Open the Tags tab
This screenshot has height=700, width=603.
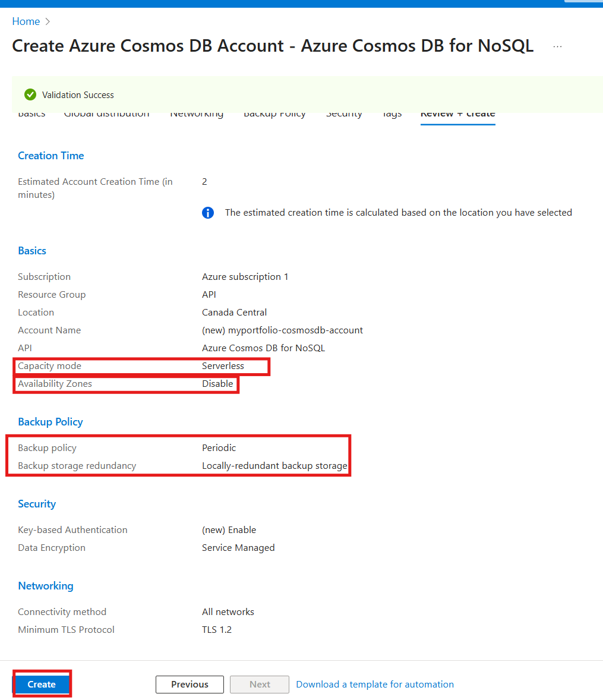pos(392,113)
